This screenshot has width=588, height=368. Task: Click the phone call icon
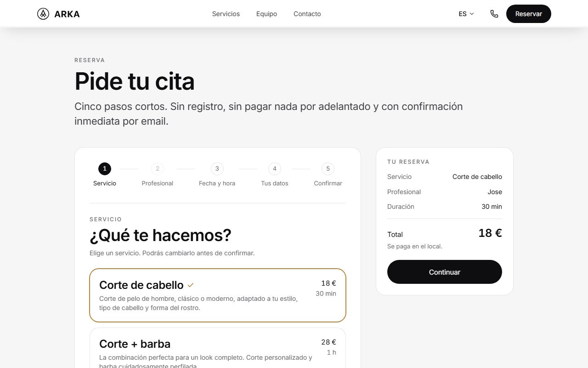coord(494,14)
